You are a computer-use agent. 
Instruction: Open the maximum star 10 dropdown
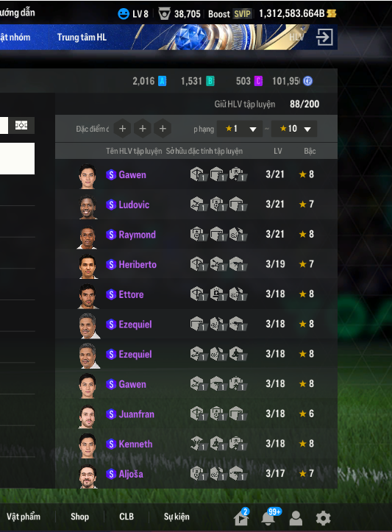coord(294,129)
